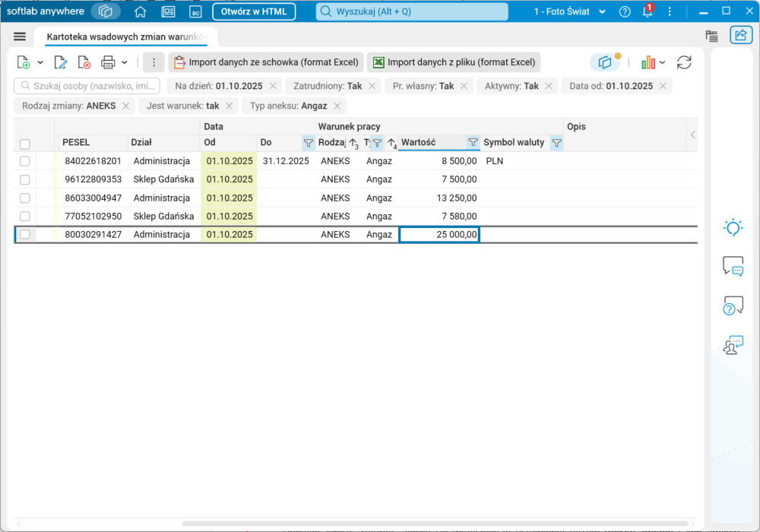Click Import danych z pliku button

click(x=454, y=62)
